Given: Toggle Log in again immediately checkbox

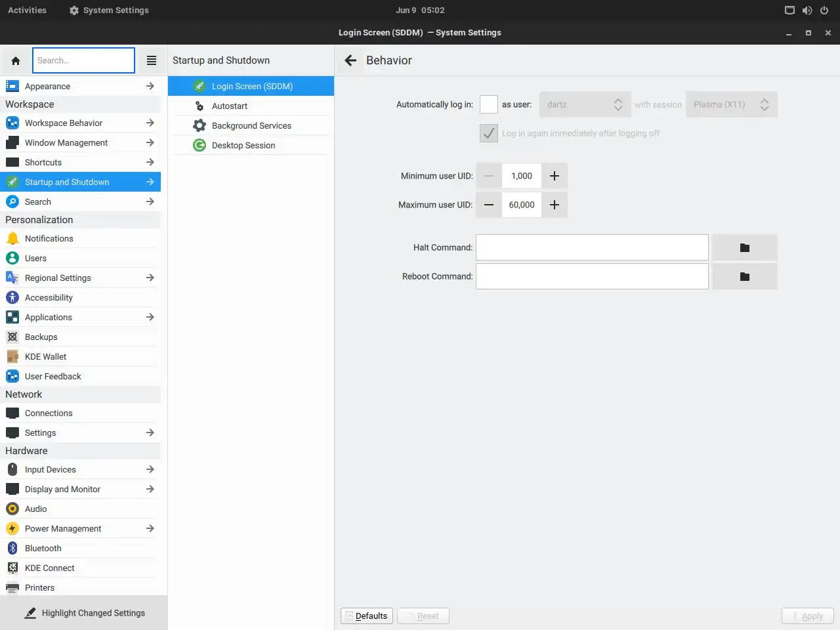Looking at the screenshot, I should point(489,133).
